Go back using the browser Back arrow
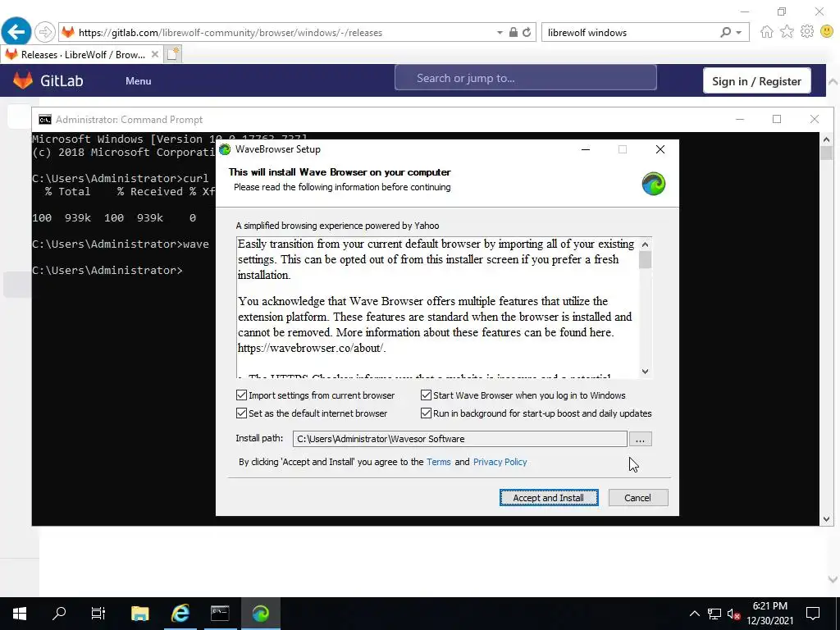This screenshot has width=840, height=630. pyautogui.click(x=16, y=32)
